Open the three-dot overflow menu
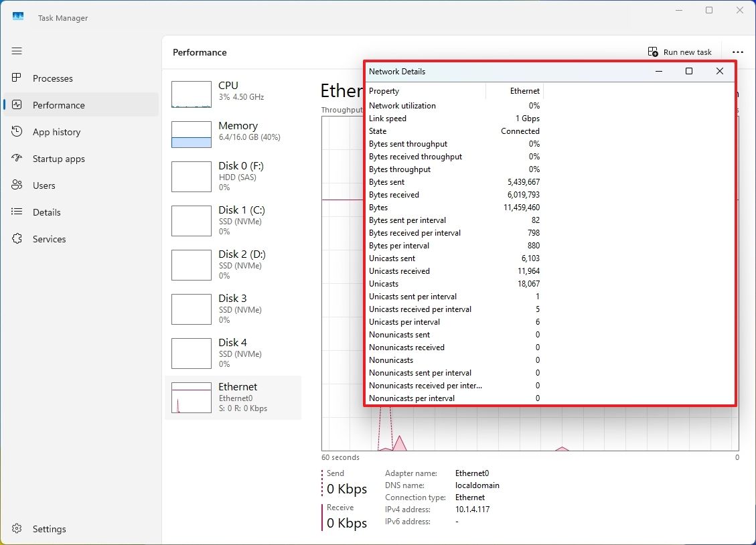Image resolution: width=756 pixels, height=545 pixels. point(737,52)
